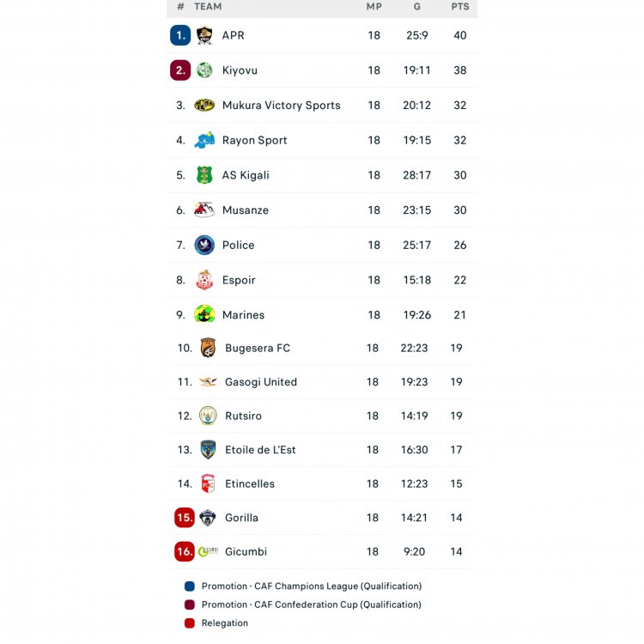
Task: Click the Espoir team logo
Action: [x=204, y=280]
